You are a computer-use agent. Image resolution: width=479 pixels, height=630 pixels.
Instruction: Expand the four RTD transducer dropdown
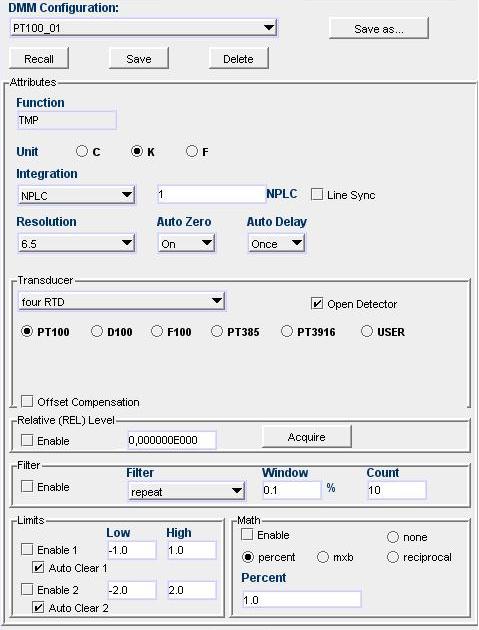122,301
